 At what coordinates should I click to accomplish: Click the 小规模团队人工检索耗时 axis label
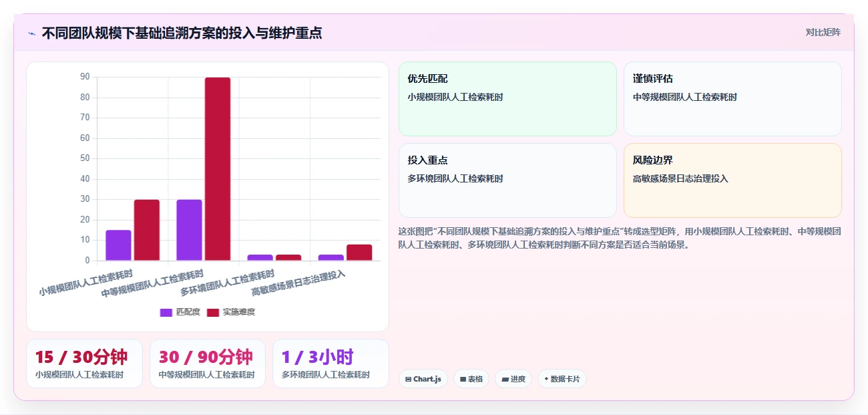(85, 283)
